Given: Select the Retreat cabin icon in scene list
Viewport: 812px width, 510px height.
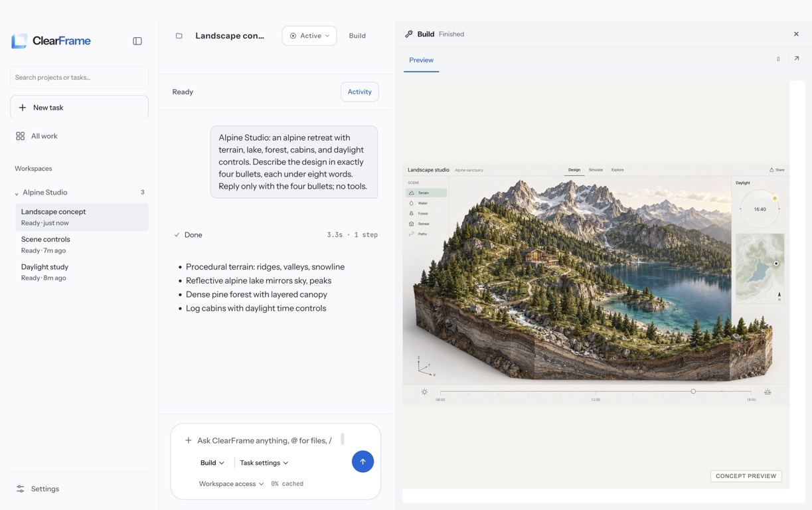Looking at the screenshot, I should (412, 224).
